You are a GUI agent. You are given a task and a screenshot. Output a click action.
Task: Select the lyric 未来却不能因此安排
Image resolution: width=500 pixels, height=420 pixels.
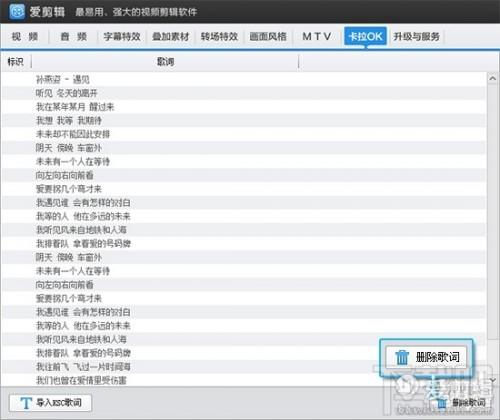[243, 134]
